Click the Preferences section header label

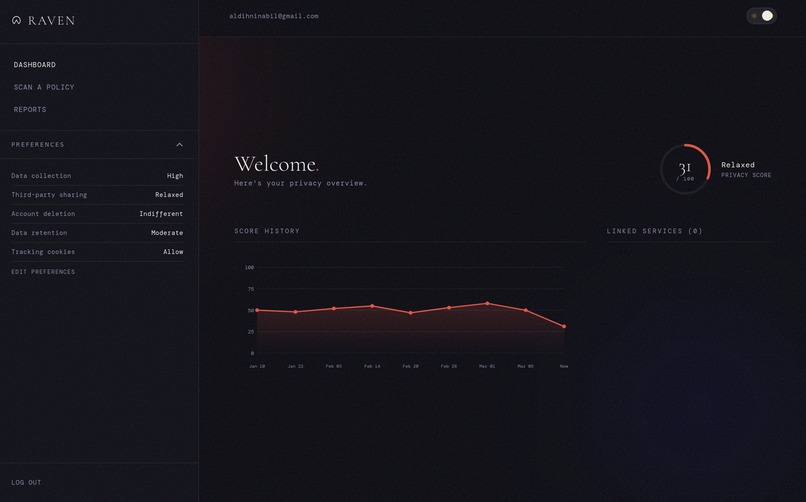(38, 145)
